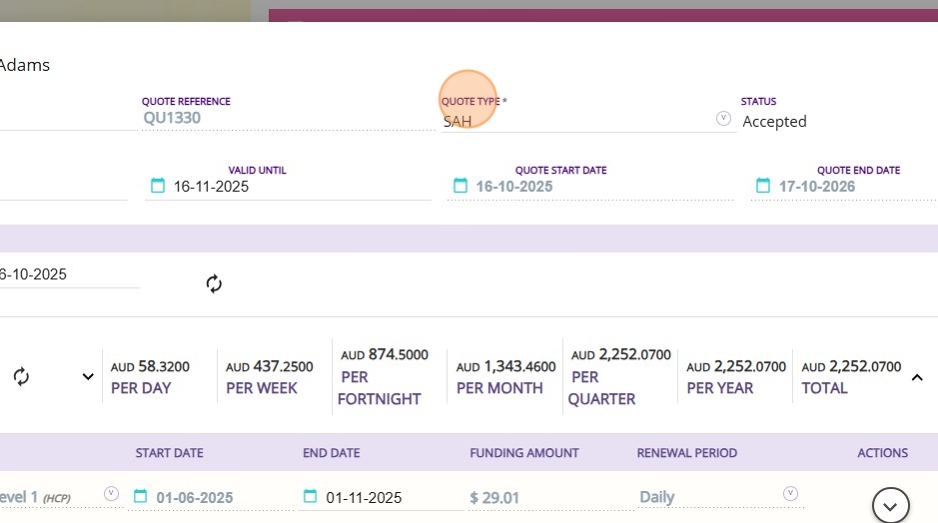The height and width of the screenshot is (523, 938).
Task: Click the Valid Until calendar icon
Action: click(x=158, y=186)
